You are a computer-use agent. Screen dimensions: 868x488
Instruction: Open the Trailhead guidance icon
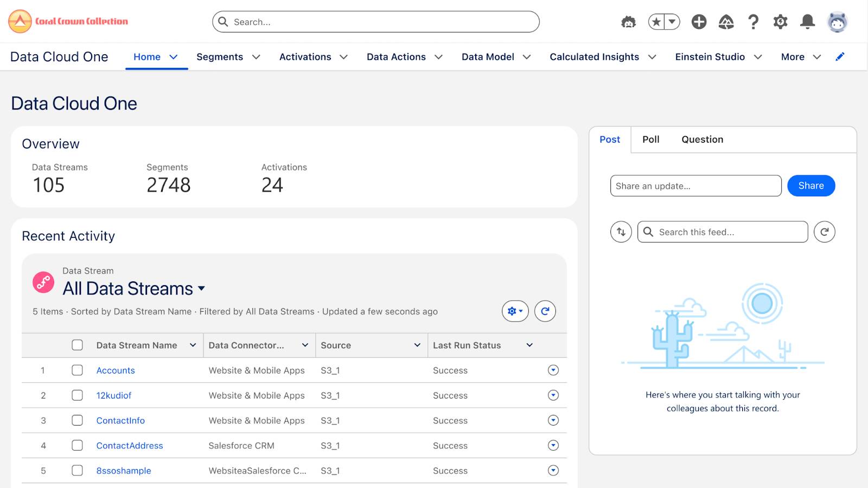628,22
